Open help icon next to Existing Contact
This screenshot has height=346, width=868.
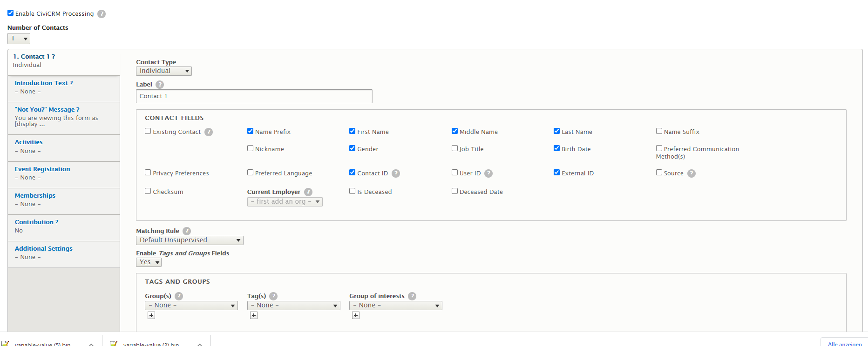coord(209,132)
